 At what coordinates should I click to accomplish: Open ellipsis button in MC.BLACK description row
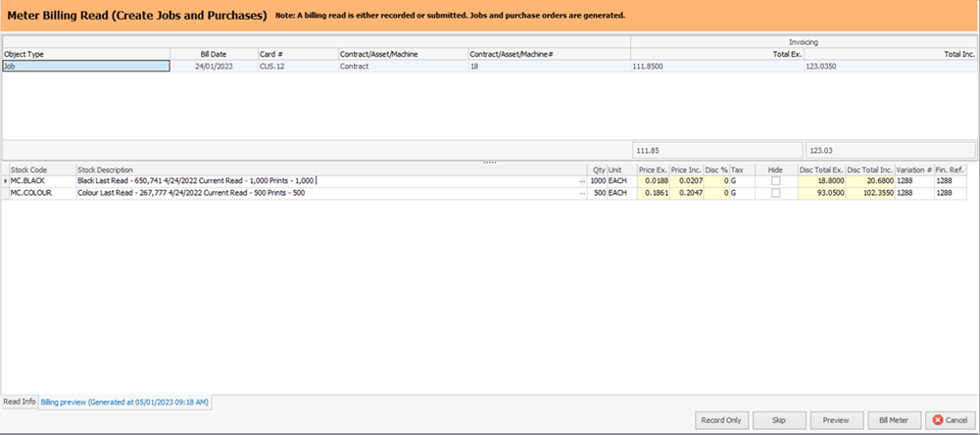click(x=582, y=181)
